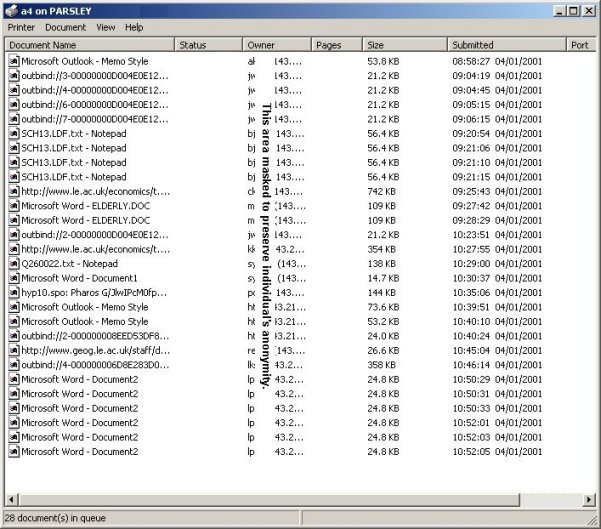Click submitted time 10:35:06 04/01/2001
Viewport: 601px width, 529px height.
[497, 293]
